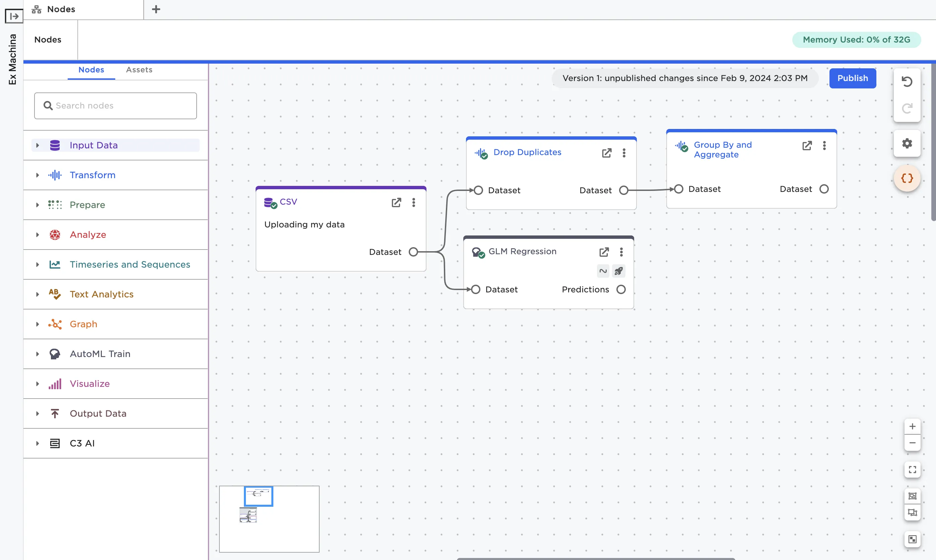The height and width of the screenshot is (560, 936).
Task: Click the fit-to-screen fullscreen icon
Action: coord(912,470)
